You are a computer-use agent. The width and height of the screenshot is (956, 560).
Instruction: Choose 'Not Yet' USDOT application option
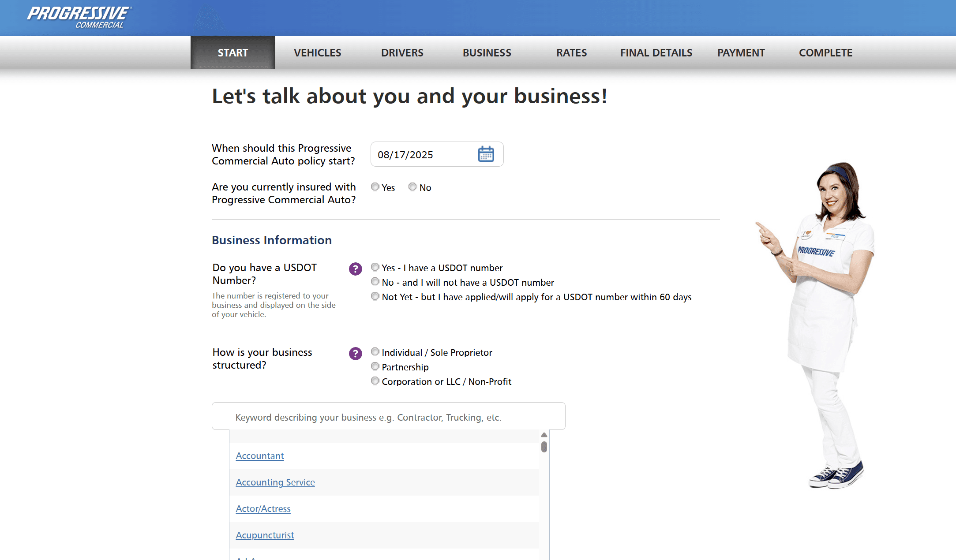point(375,296)
